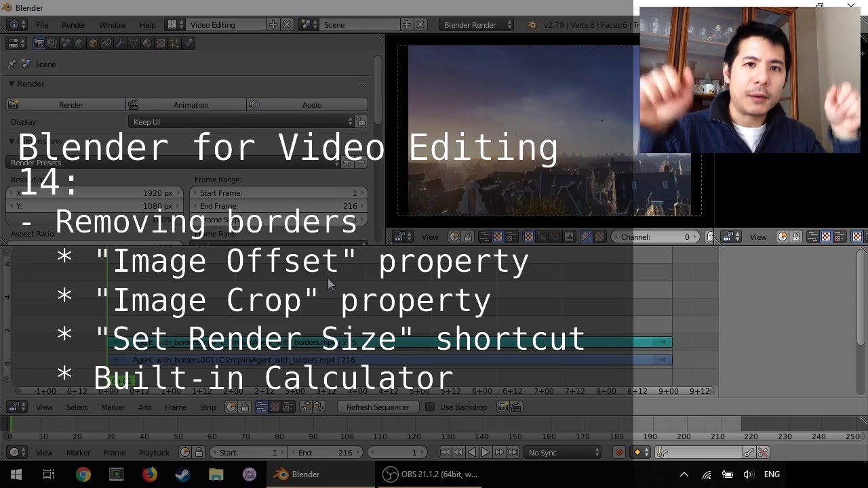The image size is (868, 488).
Task: Play animation forward in timeline
Action: coord(486,452)
